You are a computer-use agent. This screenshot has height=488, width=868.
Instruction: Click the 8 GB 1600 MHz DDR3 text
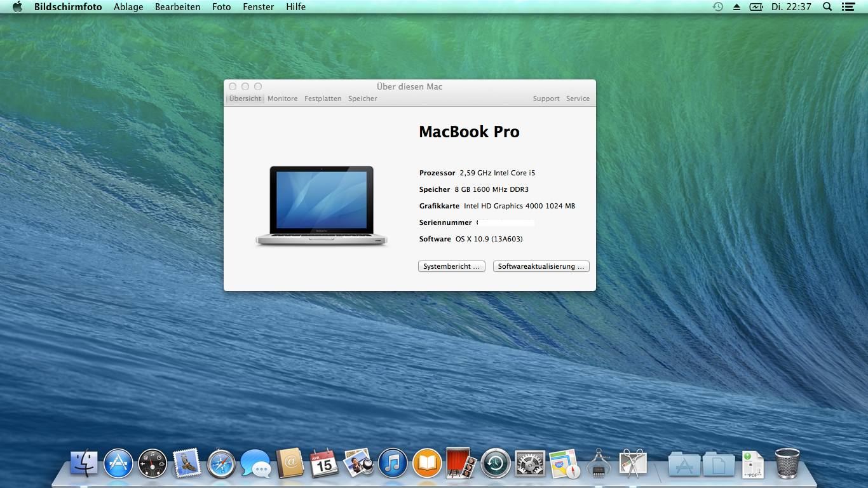492,189
